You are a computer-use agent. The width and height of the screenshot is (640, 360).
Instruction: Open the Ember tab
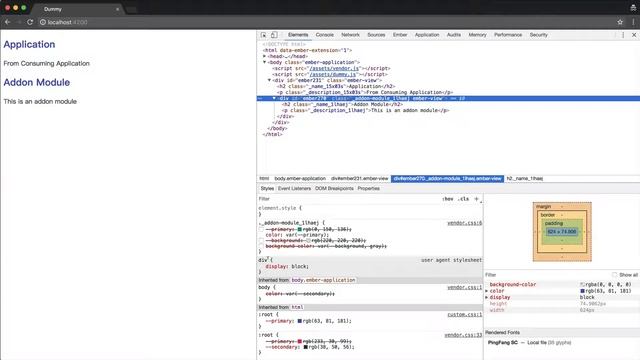pyautogui.click(x=400, y=35)
